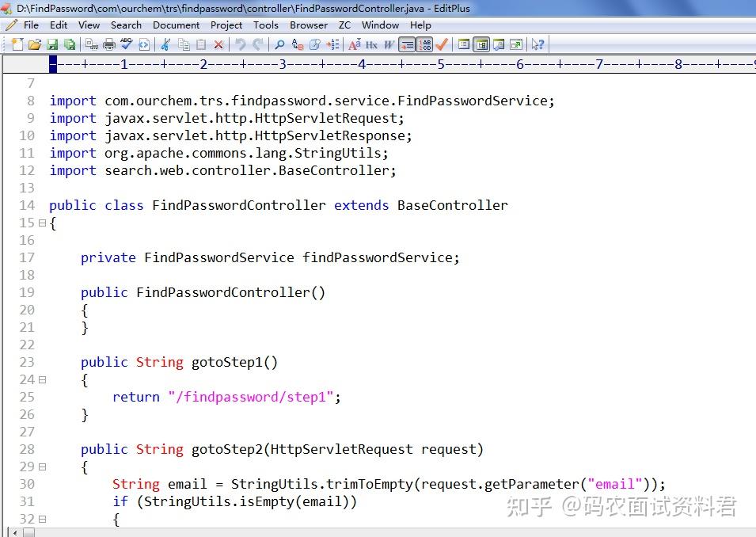Viewport: 756px width, 537px height.
Task: Click "HttpServletRequest" on line 28
Action: [x=341, y=449]
